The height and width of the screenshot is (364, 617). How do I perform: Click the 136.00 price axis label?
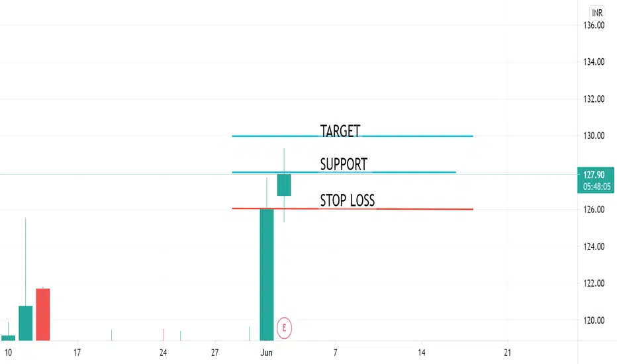pyautogui.click(x=594, y=25)
